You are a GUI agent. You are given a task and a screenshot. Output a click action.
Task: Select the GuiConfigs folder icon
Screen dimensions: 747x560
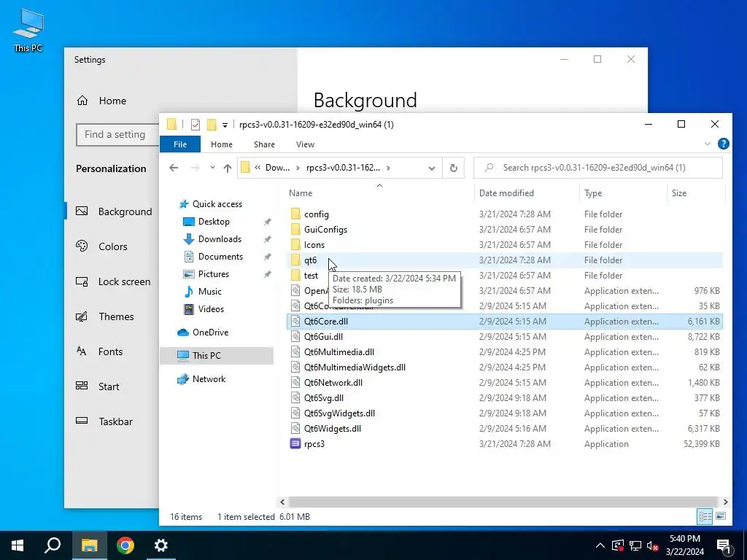[x=295, y=230]
